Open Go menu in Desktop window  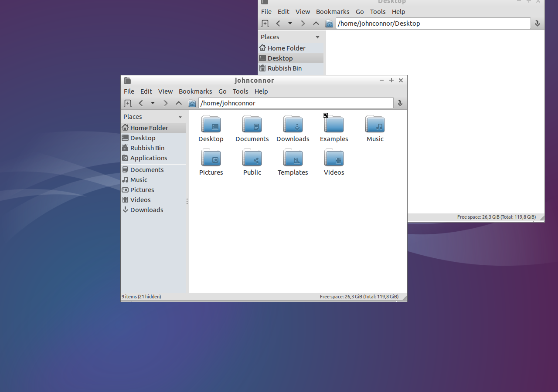(x=360, y=12)
